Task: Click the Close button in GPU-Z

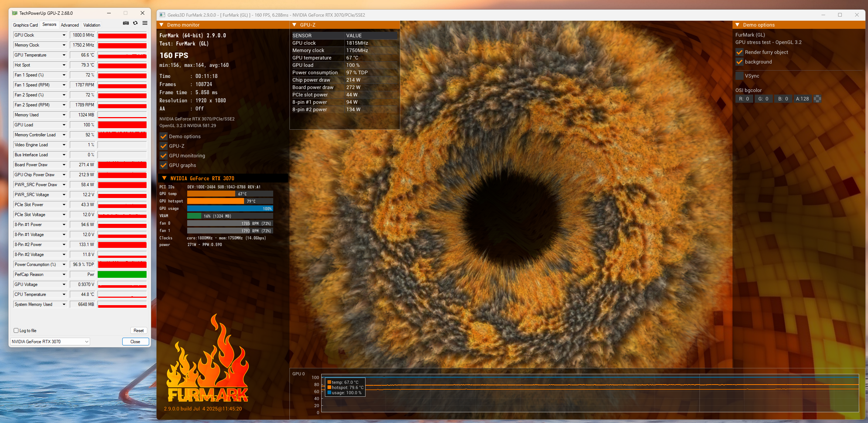Action: coord(135,342)
